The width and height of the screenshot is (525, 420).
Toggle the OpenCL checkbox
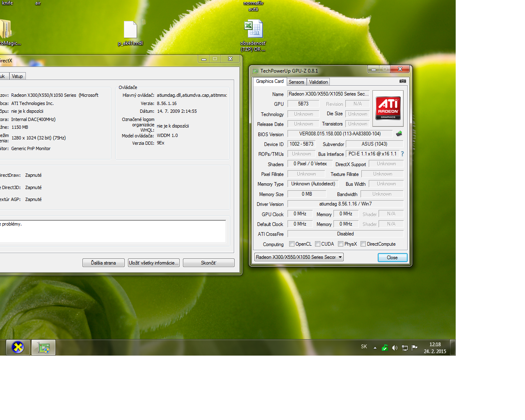coord(292,244)
